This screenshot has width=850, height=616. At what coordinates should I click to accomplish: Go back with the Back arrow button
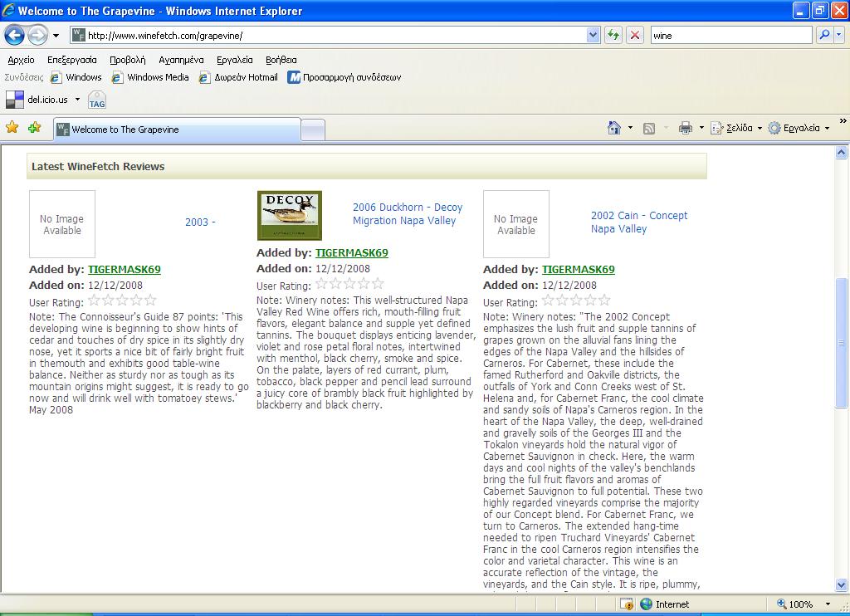pyautogui.click(x=14, y=36)
